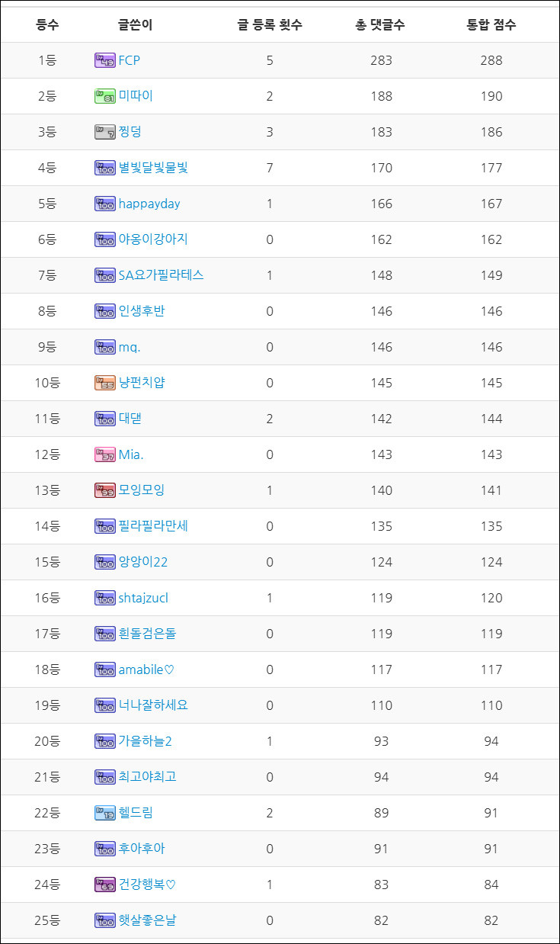Screen dimensions: 560x944
Task: Click the pink level badge beside Mia.
Action: click(104, 454)
